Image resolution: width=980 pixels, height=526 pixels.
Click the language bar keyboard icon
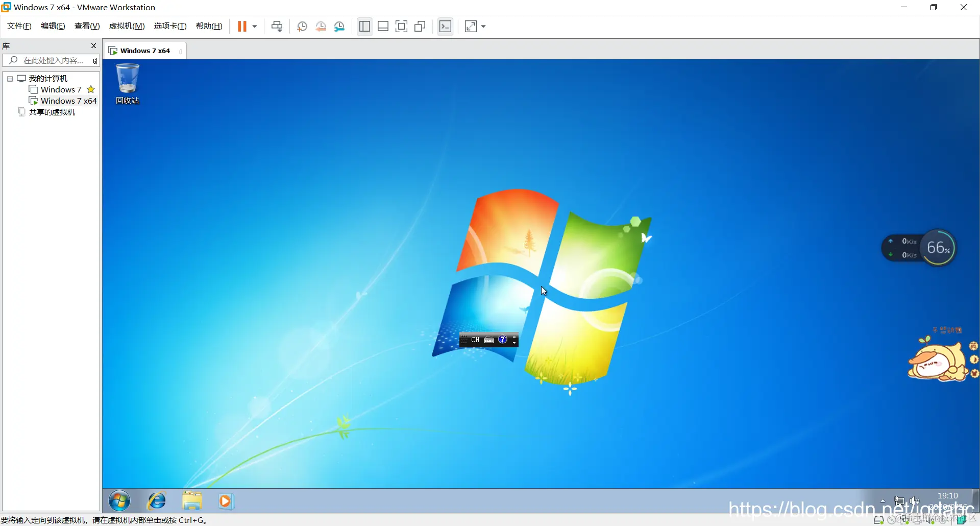(489, 340)
